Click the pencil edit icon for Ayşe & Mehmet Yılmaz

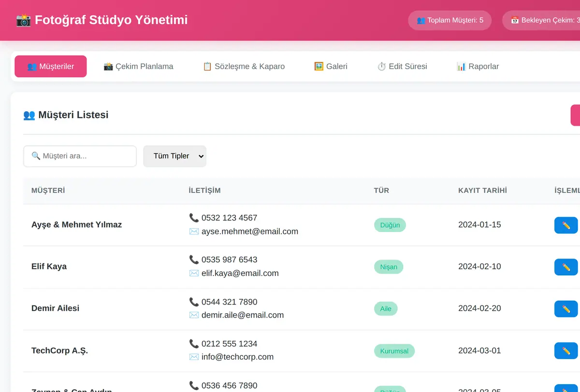click(566, 225)
